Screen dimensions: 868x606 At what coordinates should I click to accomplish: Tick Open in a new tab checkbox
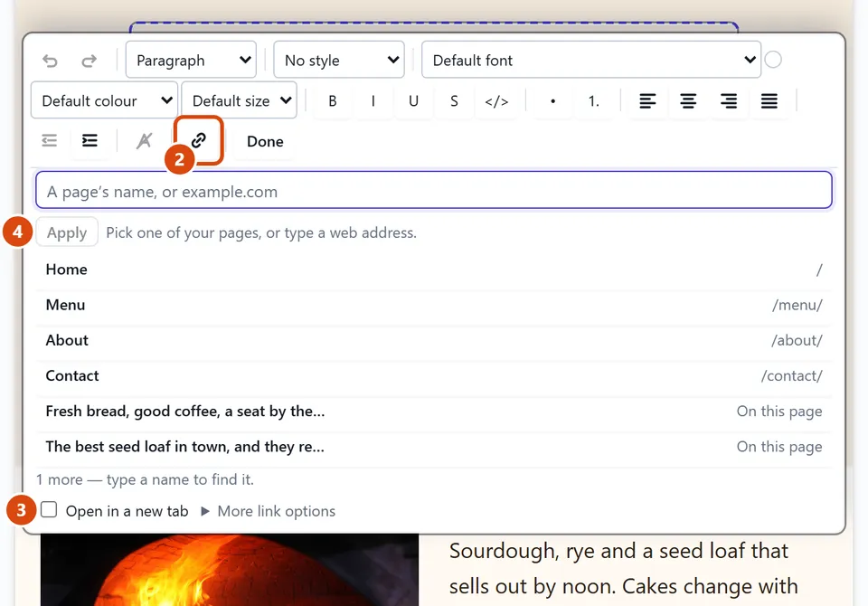(49, 509)
